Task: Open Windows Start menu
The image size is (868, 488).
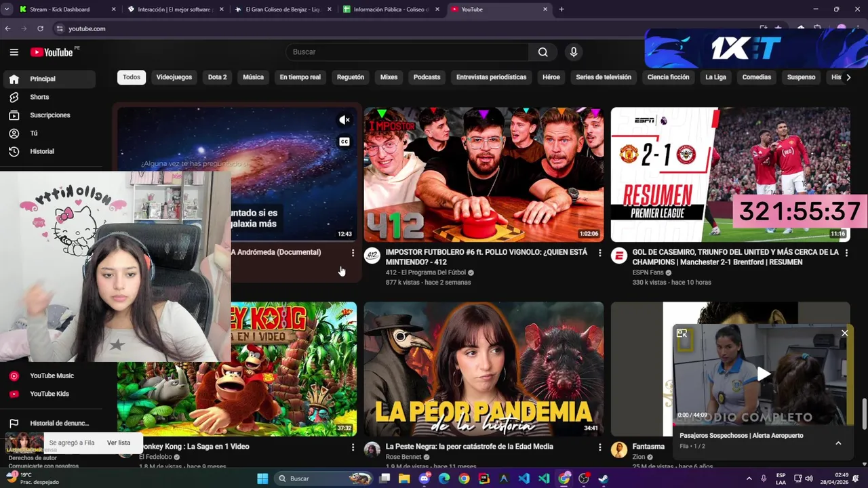Action: click(x=262, y=479)
